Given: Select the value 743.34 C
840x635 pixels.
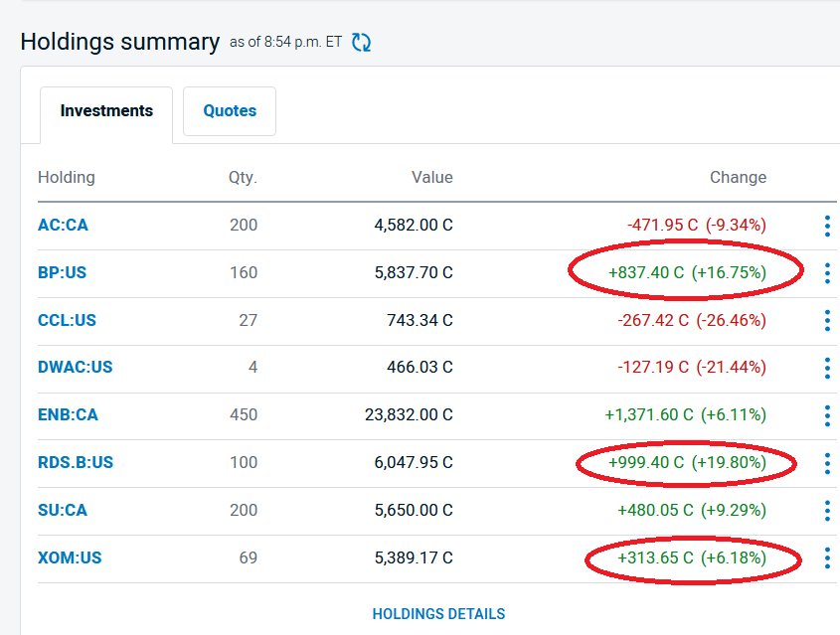Looking at the screenshot, I should point(420,320).
